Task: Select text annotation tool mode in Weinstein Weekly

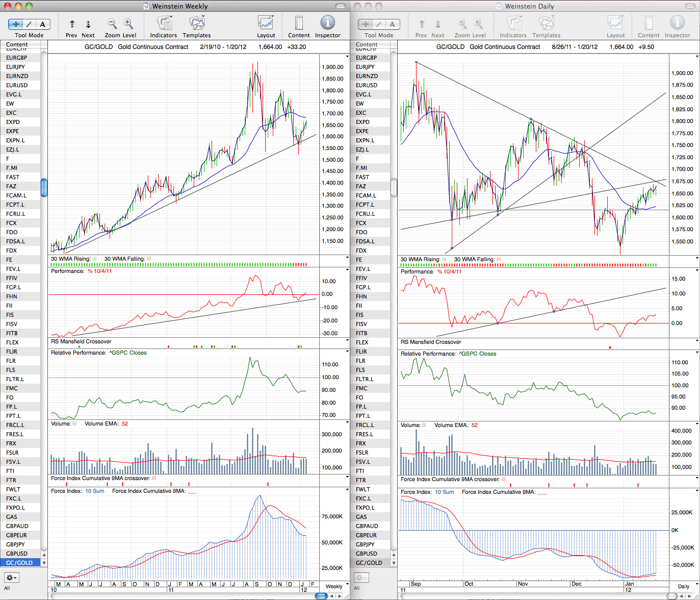Action: (43, 24)
